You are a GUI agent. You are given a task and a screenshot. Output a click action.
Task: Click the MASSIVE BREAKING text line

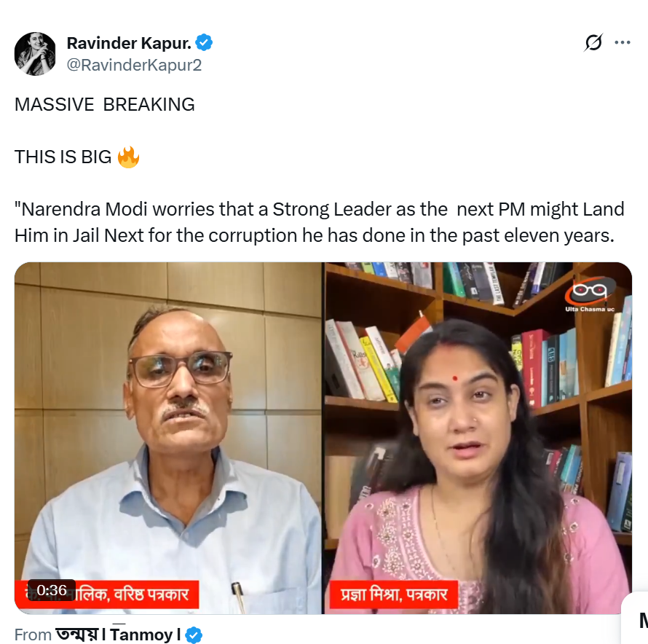[x=105, y=104]
